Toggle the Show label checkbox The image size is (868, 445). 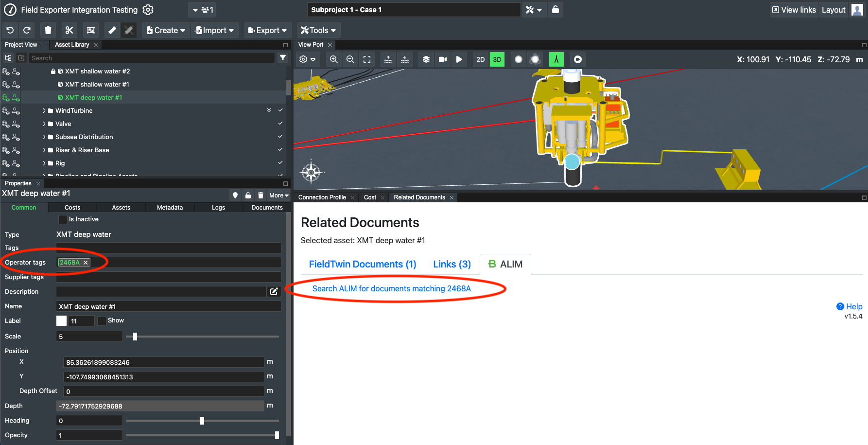102,321
